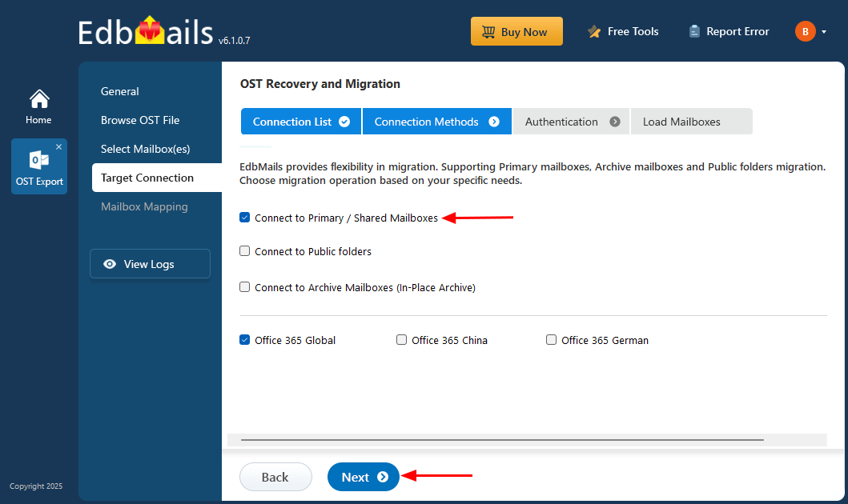Close the OST Export tile
This screenshot has height=504, width=848.
pos(58,147)
